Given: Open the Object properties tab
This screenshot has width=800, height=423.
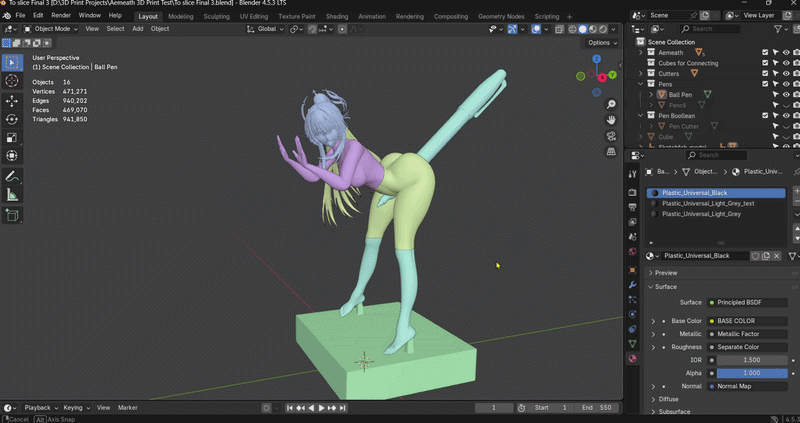Looking at the screenshot, I should 633,270.
